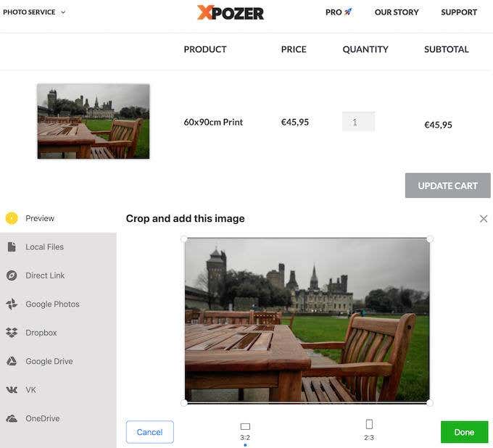Click the cart product photo thumbnail
The height and width of the screenshot is (448, 493).
[94, 121]
